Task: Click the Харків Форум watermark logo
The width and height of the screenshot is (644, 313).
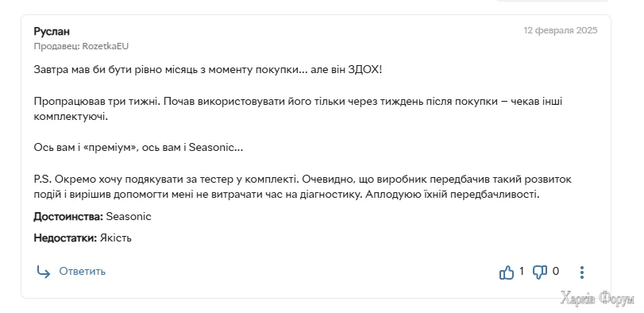Action: click(597, 299)
